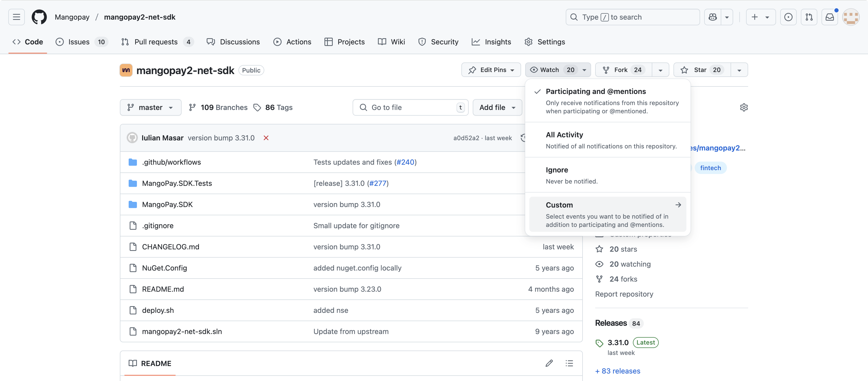
Task: Open commit a0d52a2
Action: [x=466, y=138]
